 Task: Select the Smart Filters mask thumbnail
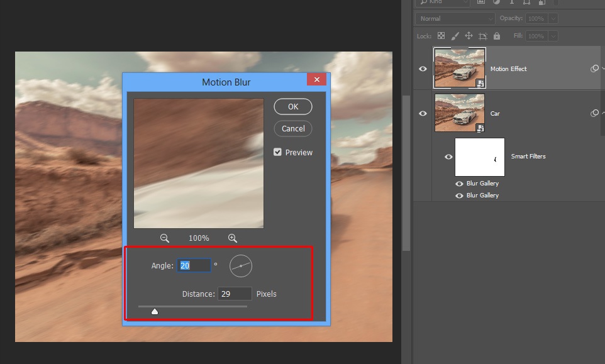click(479, 157)
